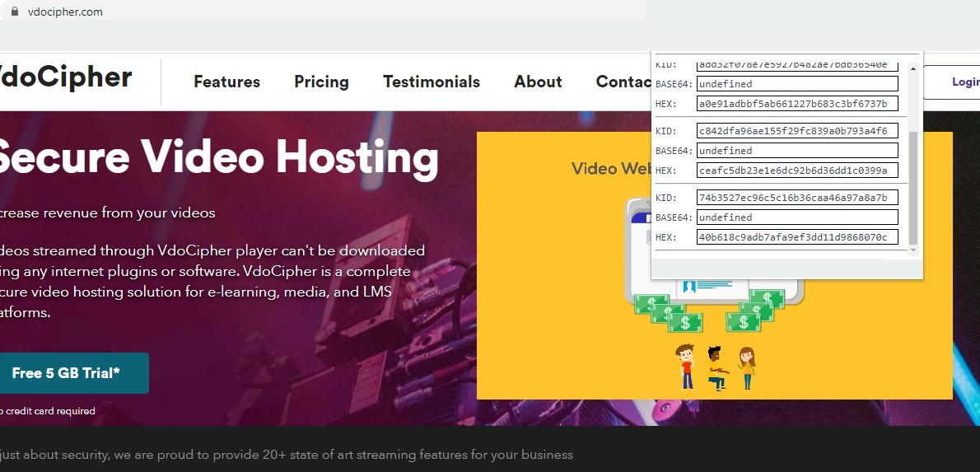
Task: Open the Contact link in the navigation
Action: (x=623, y=82)
